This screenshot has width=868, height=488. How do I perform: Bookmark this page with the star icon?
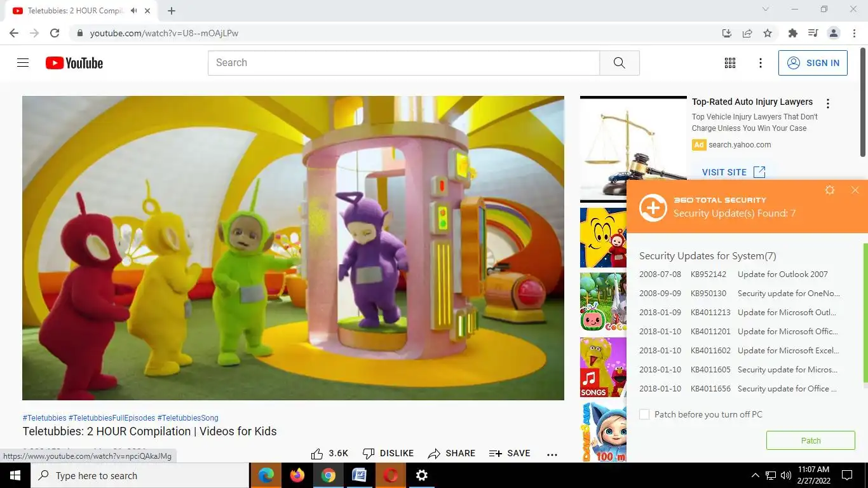[768, 33]
